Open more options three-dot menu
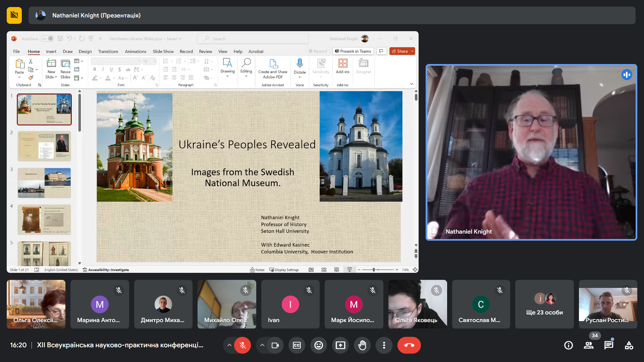 (x=384, y=345)
